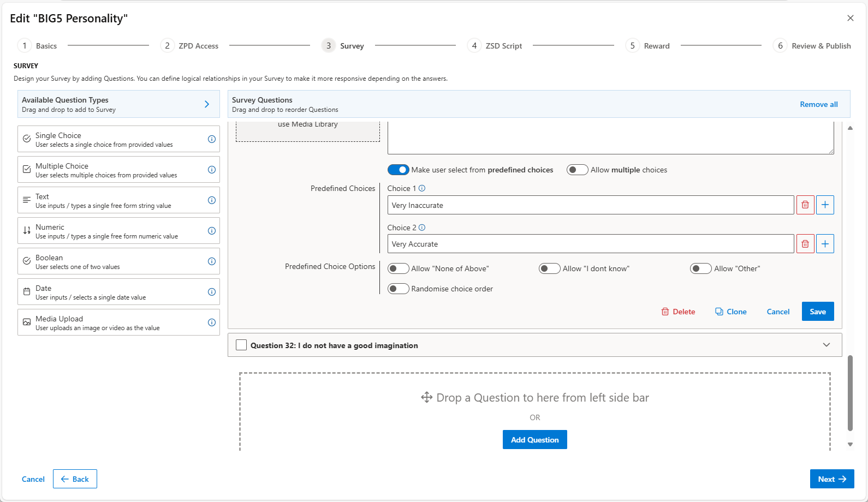Click the Choice 2 text field
The width and height of the screenshot is (868, 502).
[591, 244]
